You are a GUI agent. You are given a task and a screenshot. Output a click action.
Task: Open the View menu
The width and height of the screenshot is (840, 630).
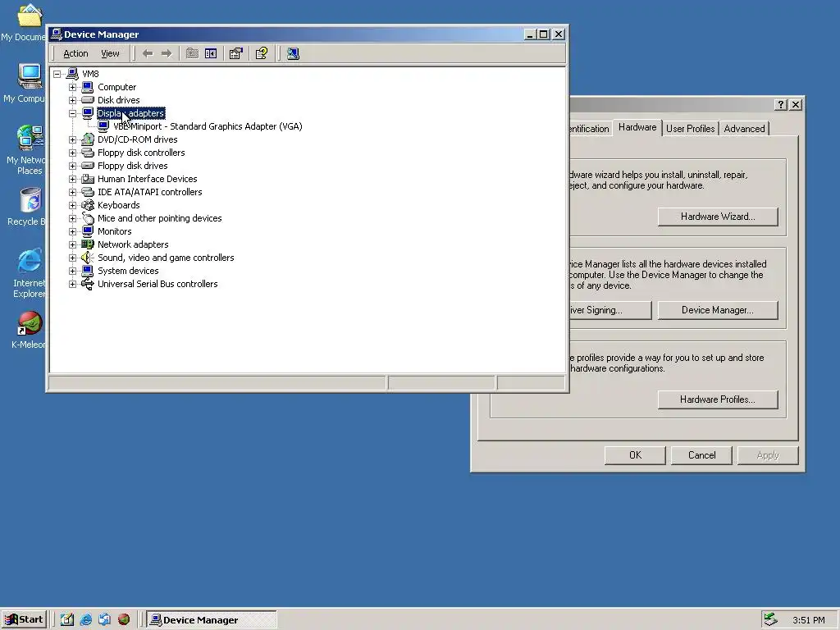(x=110, y=53)
